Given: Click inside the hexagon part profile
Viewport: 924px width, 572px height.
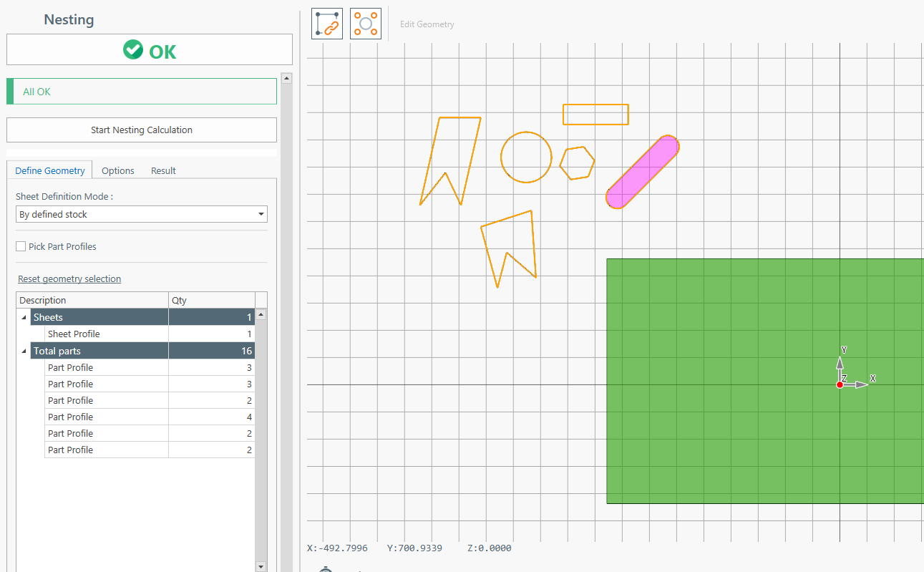Looking at the screenshot, I should tap(577, 163).
